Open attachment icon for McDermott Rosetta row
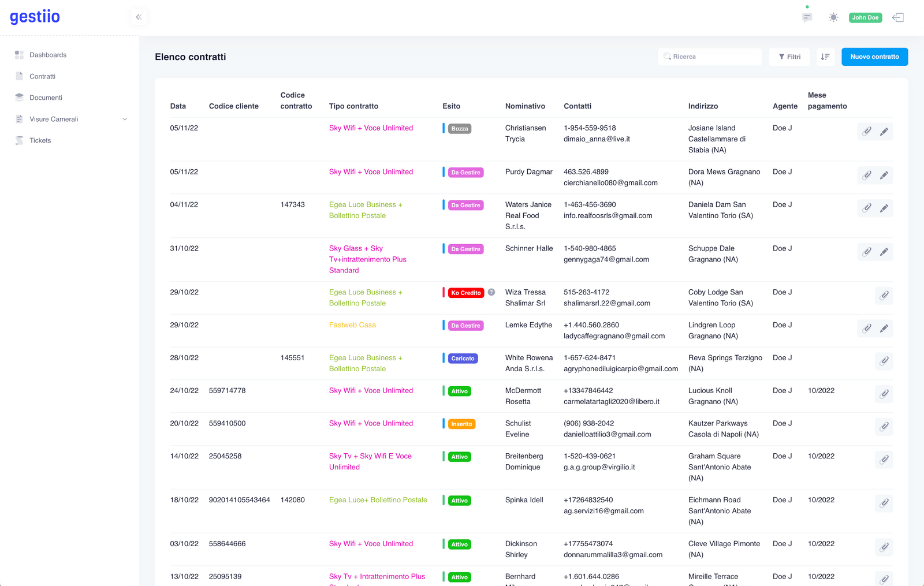The height and width of the screenshot is (586, 924). click(884, 394)
